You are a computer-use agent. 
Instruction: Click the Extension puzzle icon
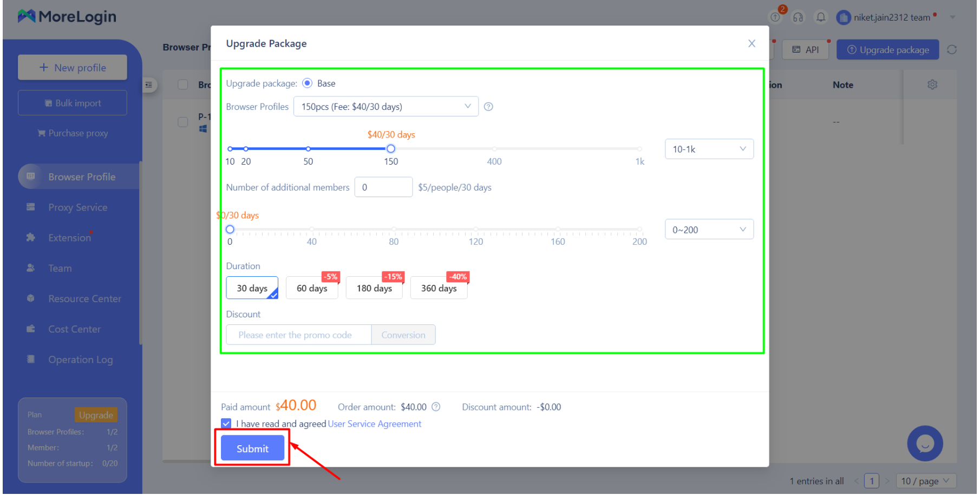pos(31,238)
